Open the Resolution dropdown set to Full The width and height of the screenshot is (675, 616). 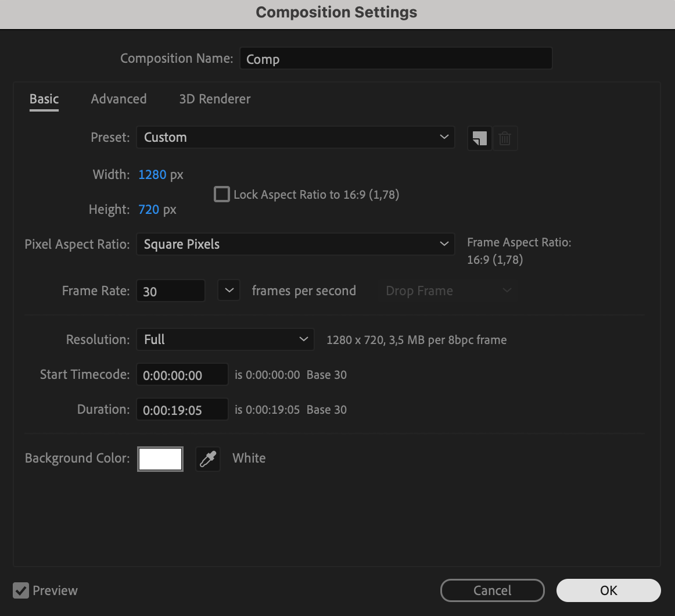click(225, 339)
